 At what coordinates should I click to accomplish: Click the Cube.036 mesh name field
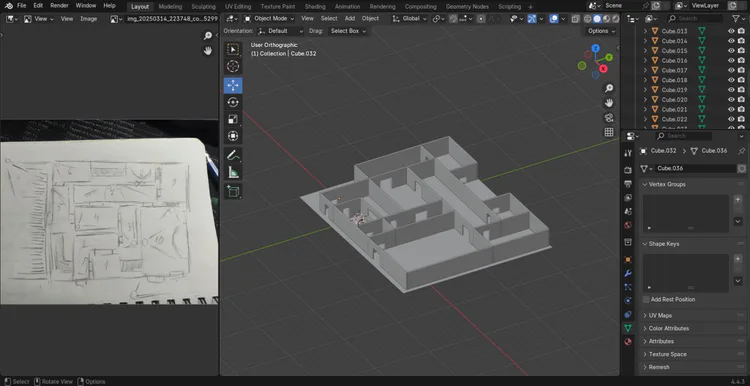click(696, 168)
